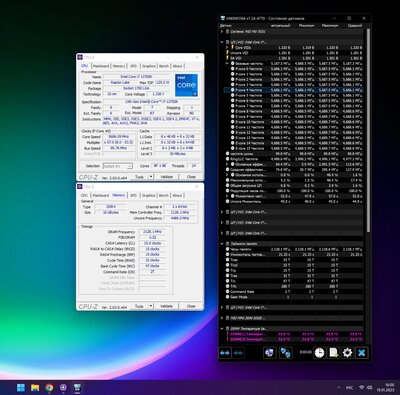Screen dimensions: 400x395
Task: Open Bench tab in Memory-tab CPU-Z window
Action: (x=164, y=195)
